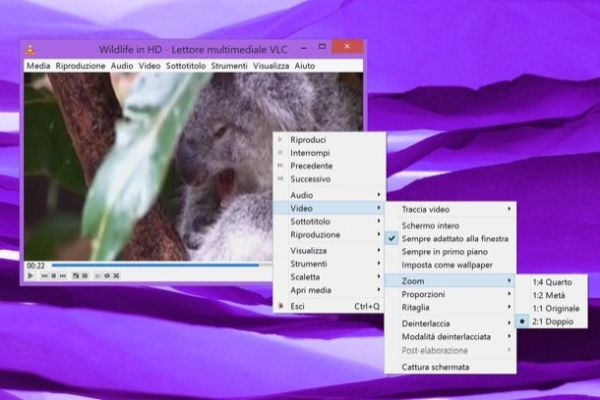Select Precedente in the context menu
This screenshot has height=400, width=600.
329,166
